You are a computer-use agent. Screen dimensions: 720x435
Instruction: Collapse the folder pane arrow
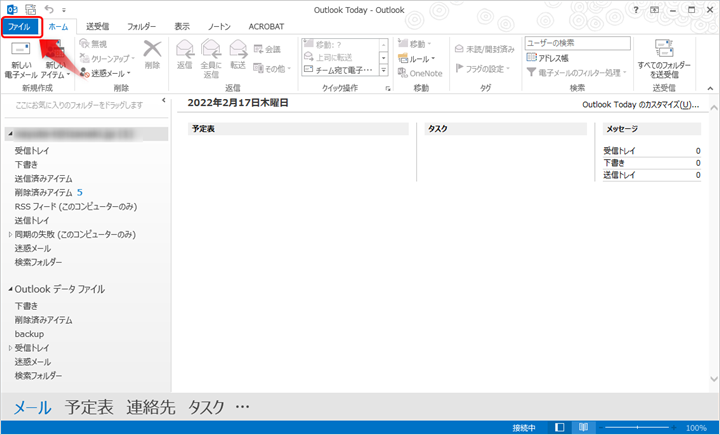(x=163, y=100)
